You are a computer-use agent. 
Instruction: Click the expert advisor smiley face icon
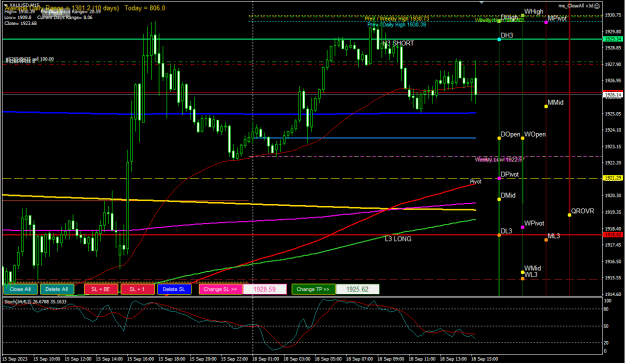(x=597, y=6)
